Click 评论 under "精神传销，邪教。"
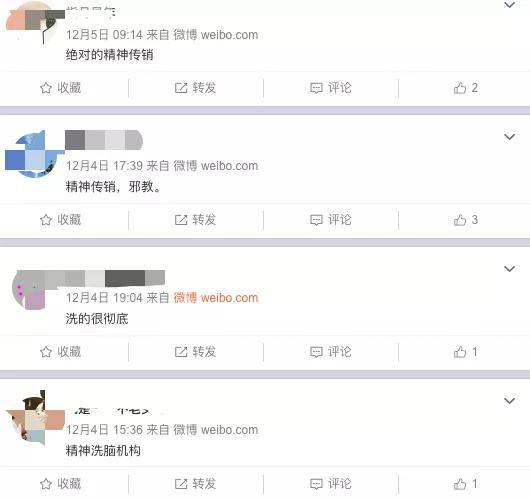Viewport: 530px width, 500px height. coord(331,220)
